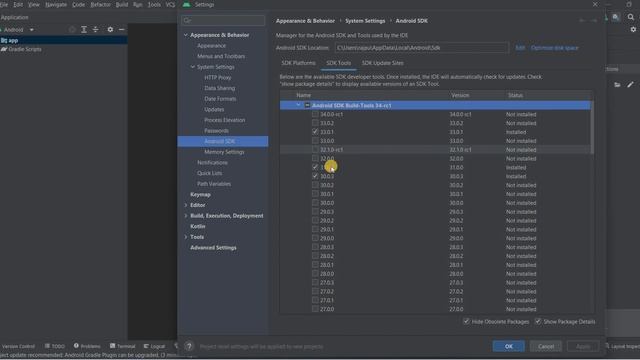Click the settings search field
The image size is (640, 360).
[x=223, y=20]
